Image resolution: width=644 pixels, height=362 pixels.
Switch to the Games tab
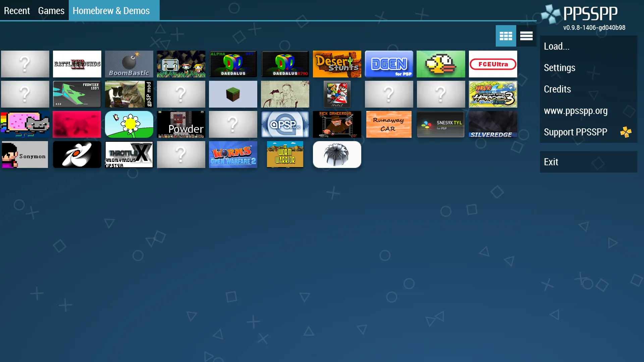coord(51,10)
